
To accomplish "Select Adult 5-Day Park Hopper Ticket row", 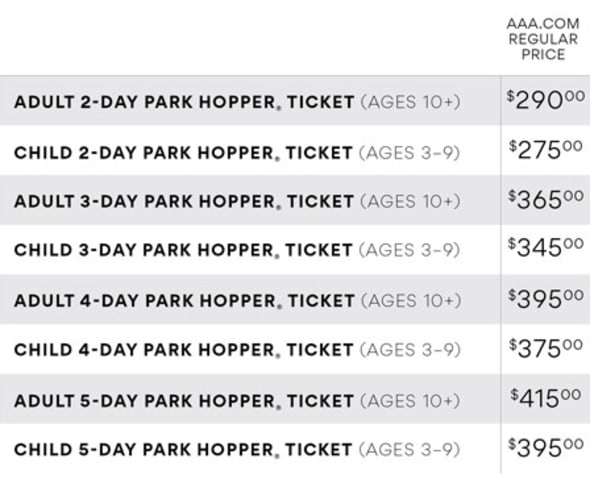I will tap(295, 398).
